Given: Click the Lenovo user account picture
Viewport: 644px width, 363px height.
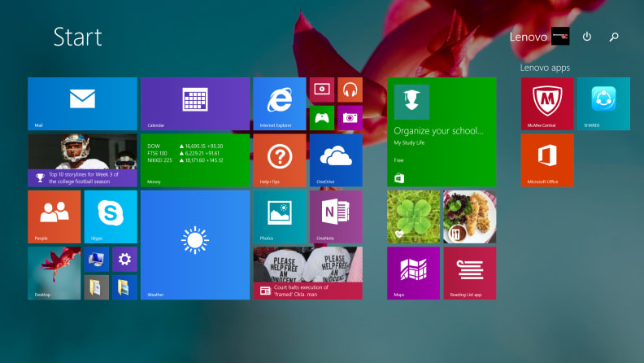Looking at the screenshot, I should 560,36.
